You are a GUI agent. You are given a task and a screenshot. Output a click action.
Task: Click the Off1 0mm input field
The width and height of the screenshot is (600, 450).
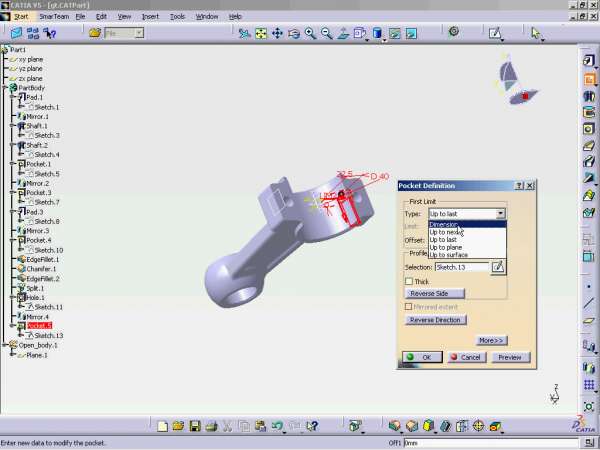click(x=491, y=443)
